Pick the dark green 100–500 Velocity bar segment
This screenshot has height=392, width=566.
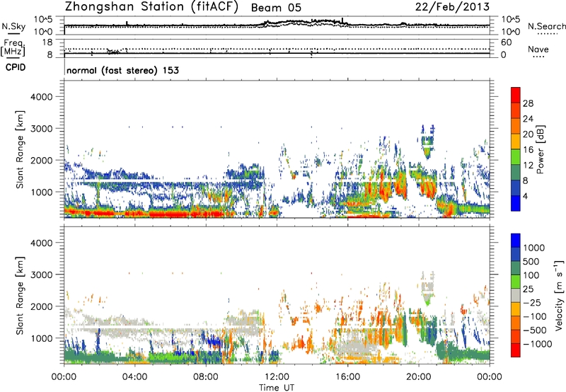pyautogui.click(x=516, y=268)
